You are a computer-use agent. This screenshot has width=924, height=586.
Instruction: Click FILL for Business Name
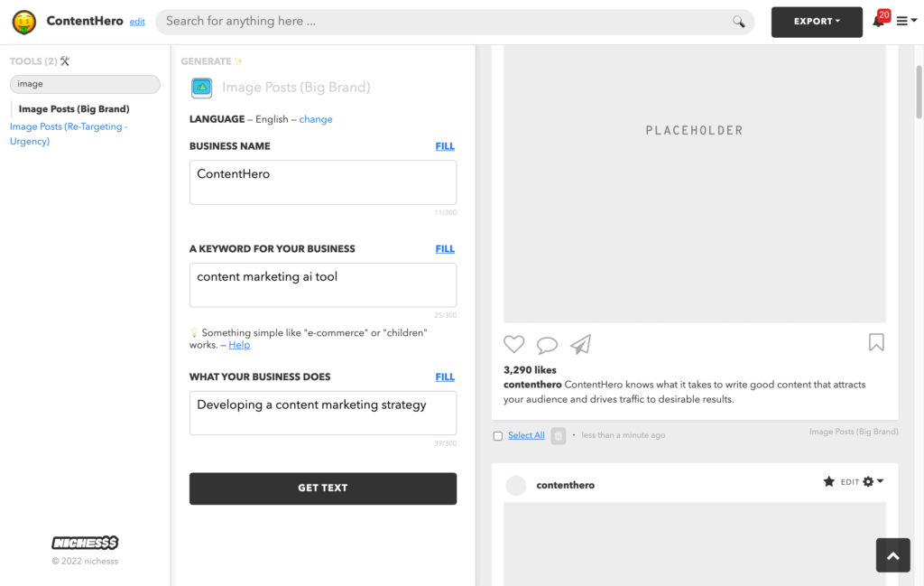[x=445, y=146]
